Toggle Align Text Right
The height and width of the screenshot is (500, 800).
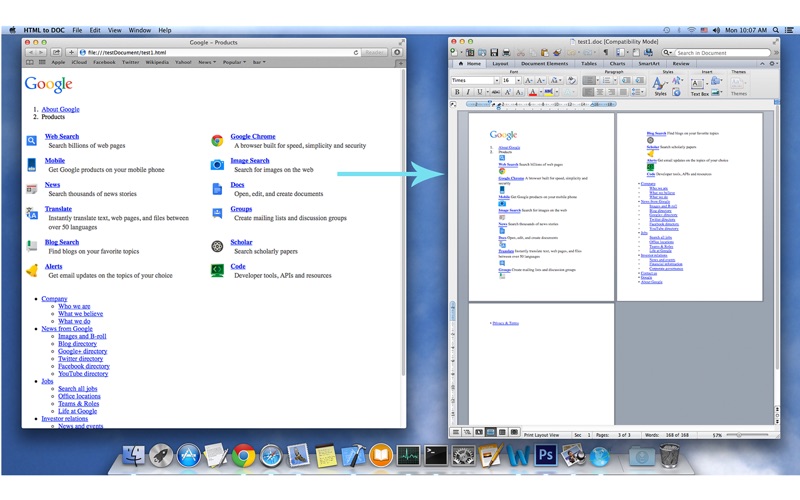pos(611,92)
